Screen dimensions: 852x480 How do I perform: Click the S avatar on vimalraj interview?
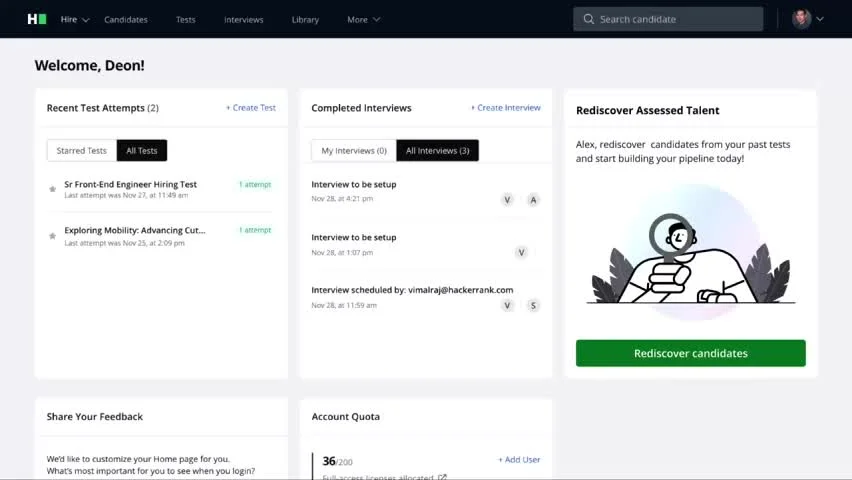(x=533, y=306)
